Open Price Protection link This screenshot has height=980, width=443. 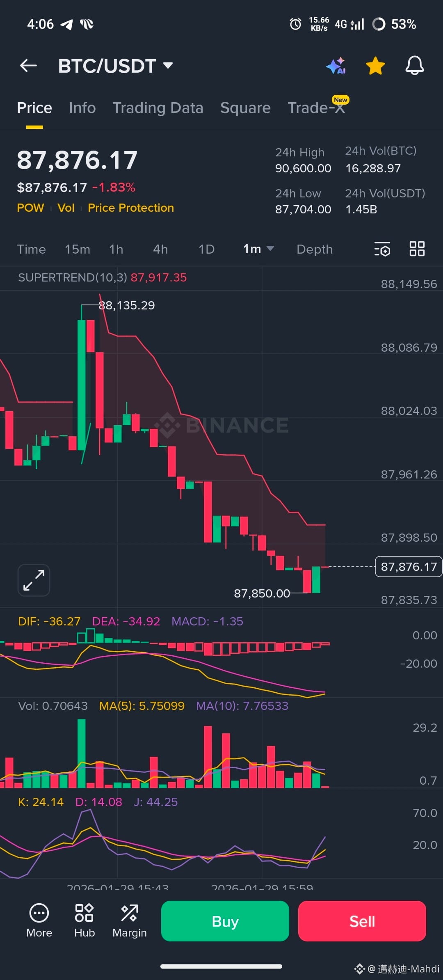coord(131,208)
